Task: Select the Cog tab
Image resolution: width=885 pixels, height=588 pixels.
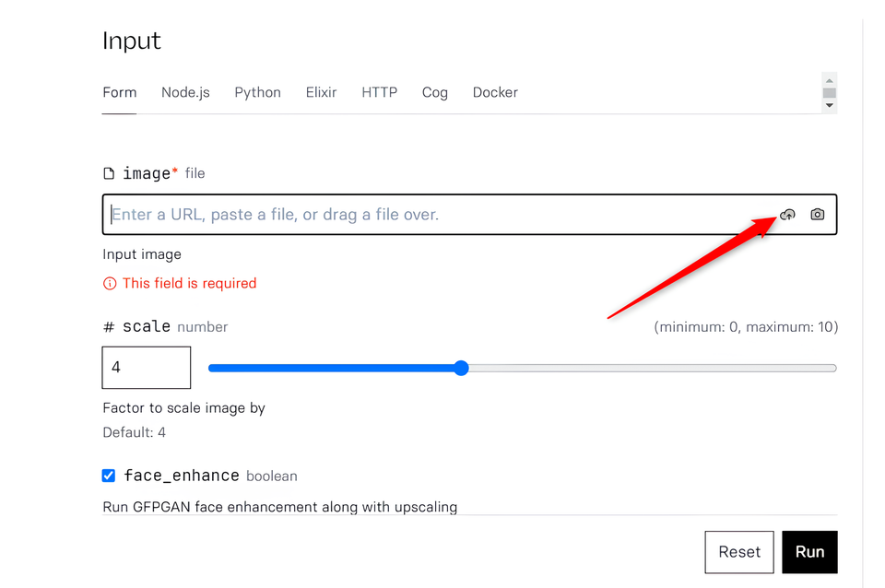Action: click(x=435, y=92)
